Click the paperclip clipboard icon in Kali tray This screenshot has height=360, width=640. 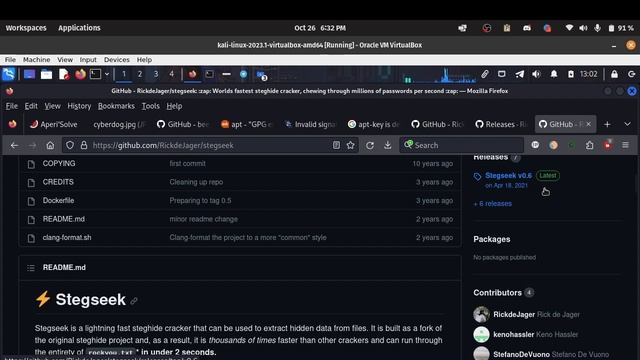[x=484, y=74]
